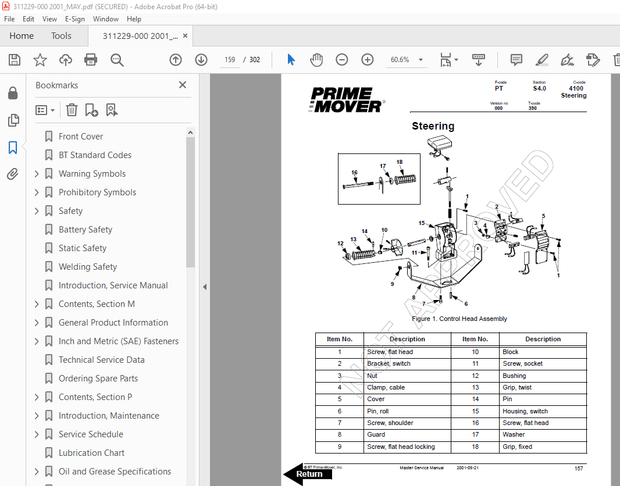Expand General Product Information bookmark
Screen dimensions: 620x486
(36, 322)
